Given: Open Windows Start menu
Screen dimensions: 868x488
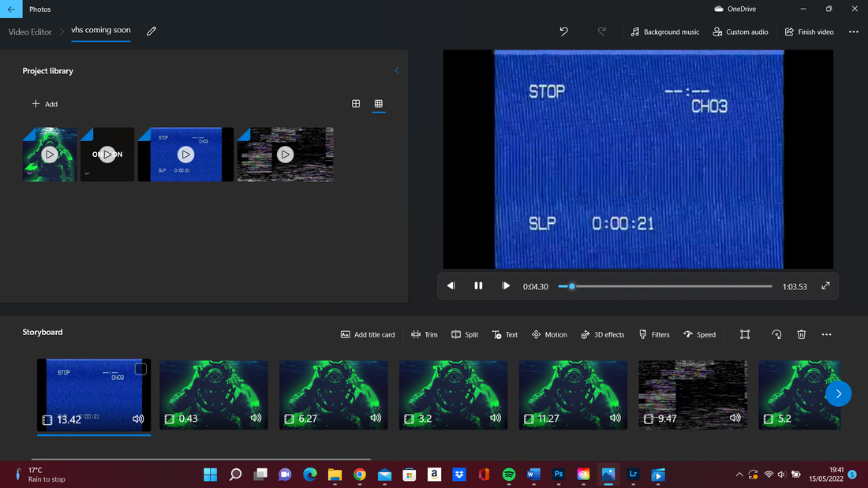Looking at the screenshot, I should (x=211, y=475).
